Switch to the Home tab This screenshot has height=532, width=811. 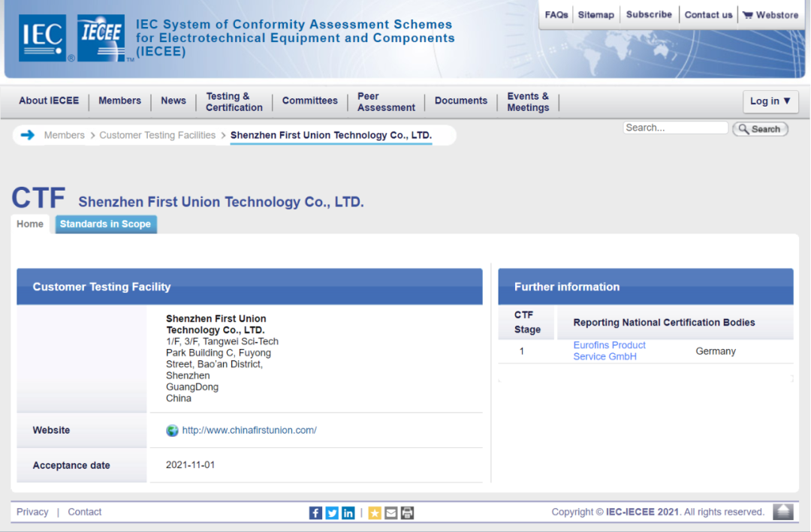(x=30, y=224)
